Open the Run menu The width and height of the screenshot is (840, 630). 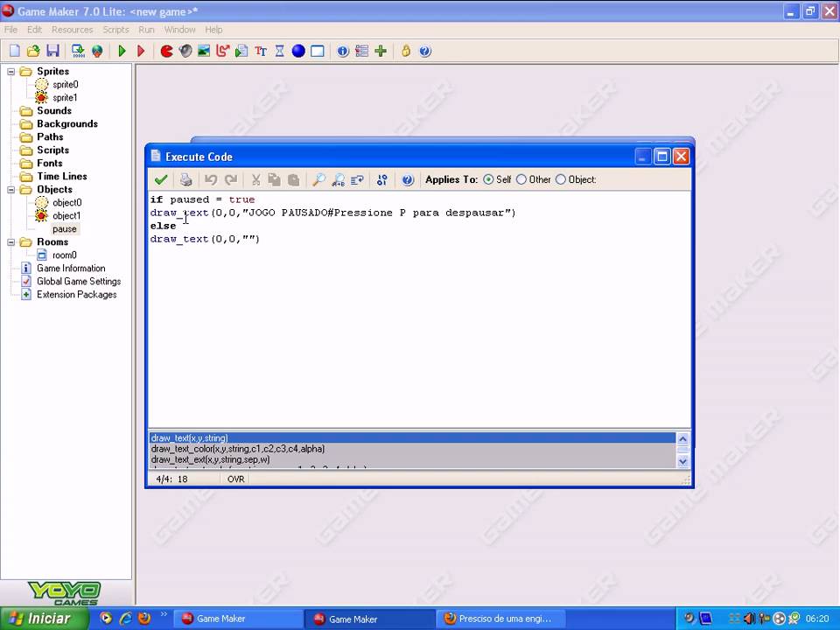click(146, 30)
